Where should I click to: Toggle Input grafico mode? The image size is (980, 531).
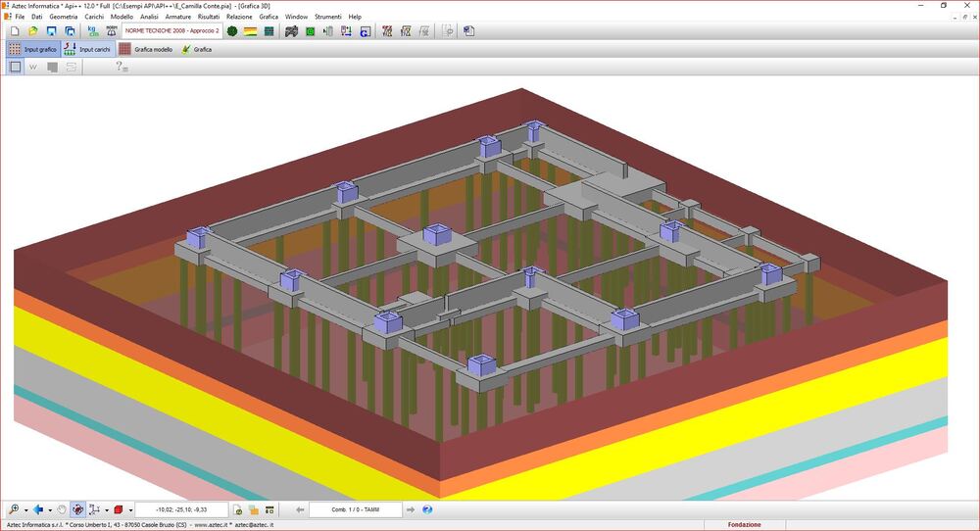point(33,49)
